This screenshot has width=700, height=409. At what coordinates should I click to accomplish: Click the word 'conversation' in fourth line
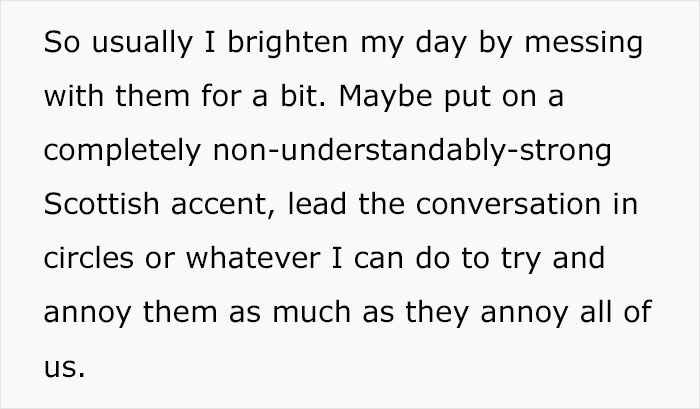point(508,204)
